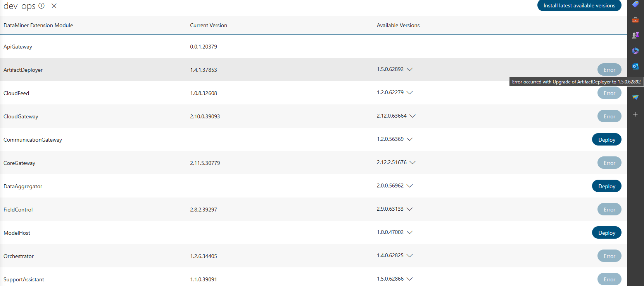Click the info icon next to dev-ops

(41, 6)
